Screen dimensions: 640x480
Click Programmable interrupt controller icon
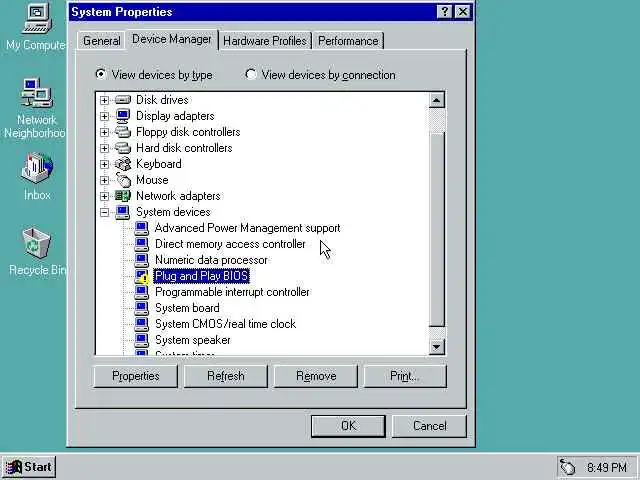pos(142,292)
